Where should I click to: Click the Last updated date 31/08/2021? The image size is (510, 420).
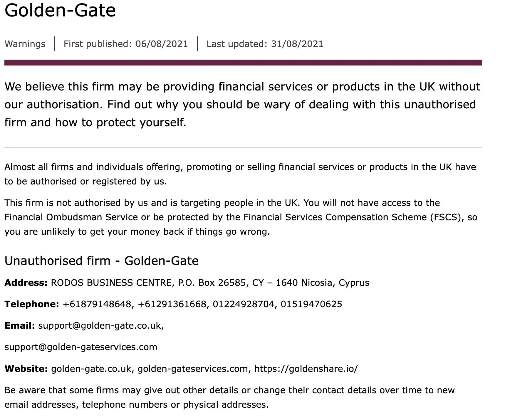point(297,44)
